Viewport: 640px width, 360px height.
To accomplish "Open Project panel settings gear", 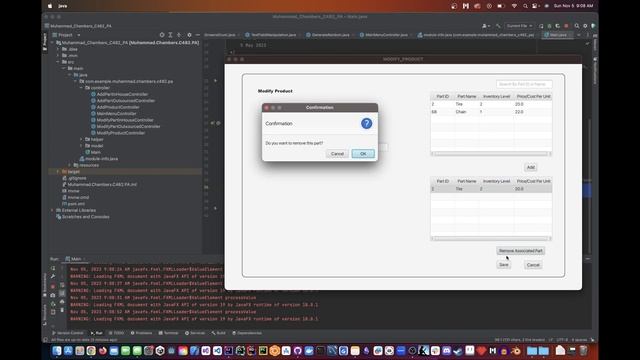I will [189, 35].
